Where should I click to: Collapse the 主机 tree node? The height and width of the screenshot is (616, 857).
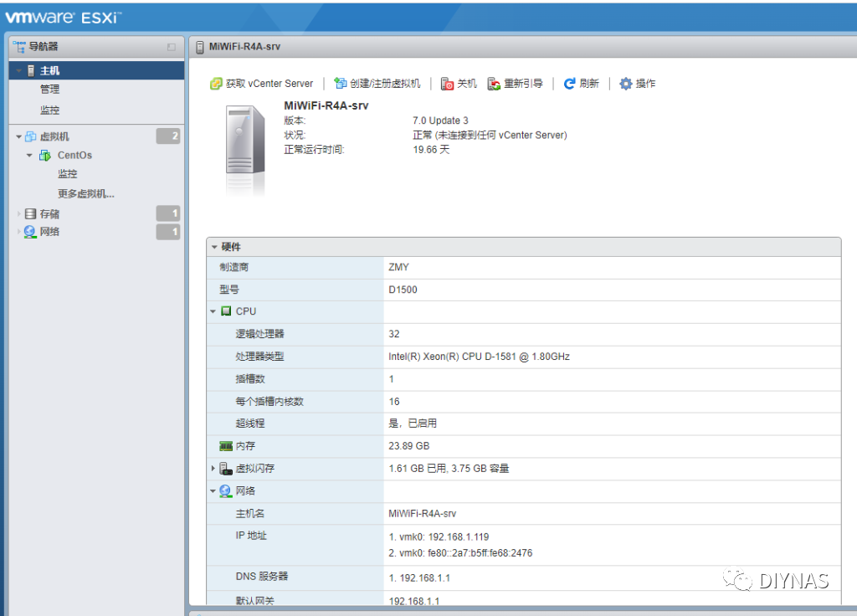click(19, 71)
